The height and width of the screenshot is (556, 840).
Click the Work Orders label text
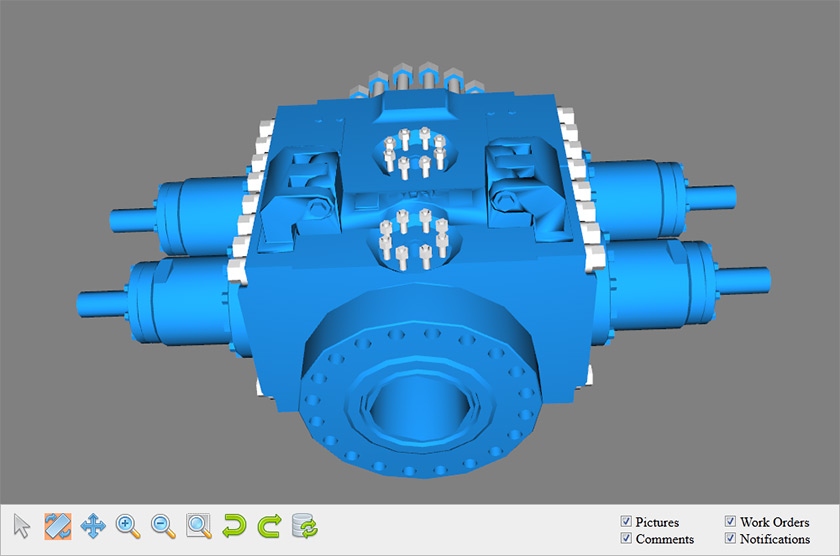775,522
